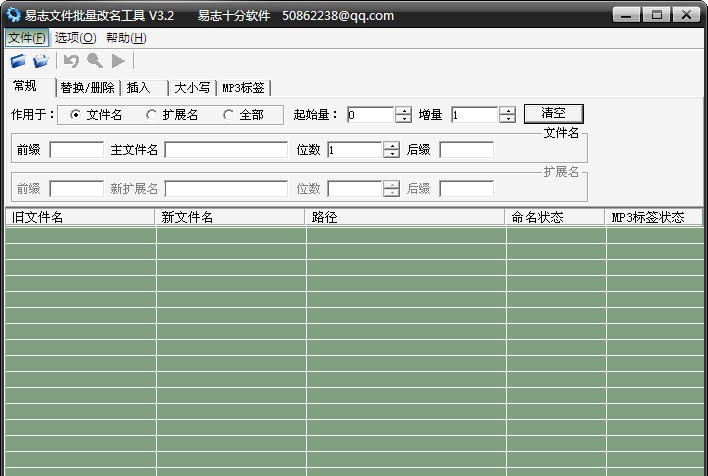Click the 路径 column header

point(405,217)
